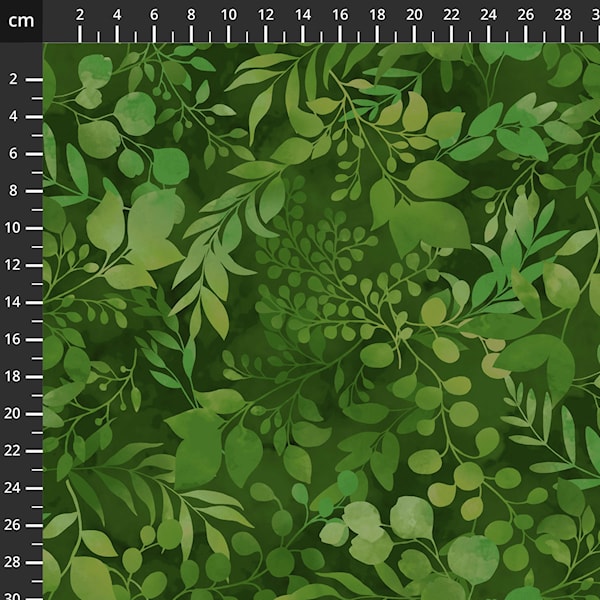
Task: Select the 24 mark on the horizontal ruler
Action: pyautogui.click(x=488, y=15)
